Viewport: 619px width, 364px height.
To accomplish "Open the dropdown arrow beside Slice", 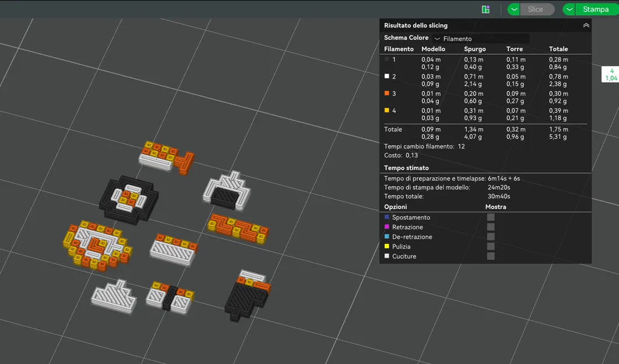I will 514,9.
